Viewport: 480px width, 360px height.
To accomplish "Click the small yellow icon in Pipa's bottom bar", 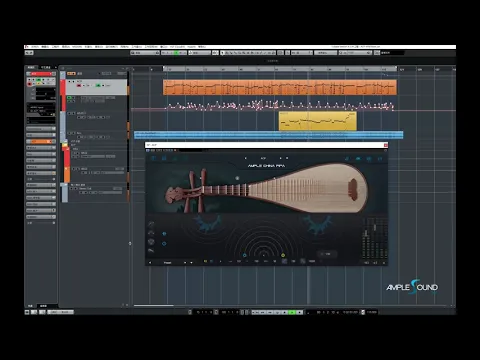I will 205,261.
